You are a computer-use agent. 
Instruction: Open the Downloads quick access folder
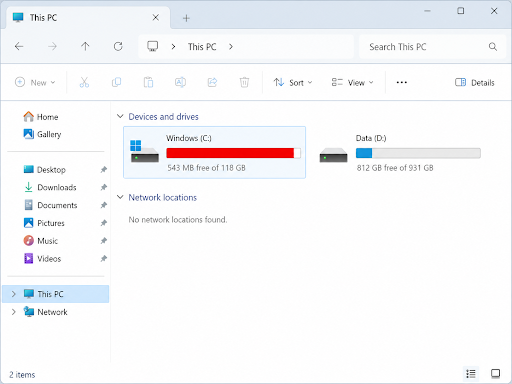tap(50, 187)
